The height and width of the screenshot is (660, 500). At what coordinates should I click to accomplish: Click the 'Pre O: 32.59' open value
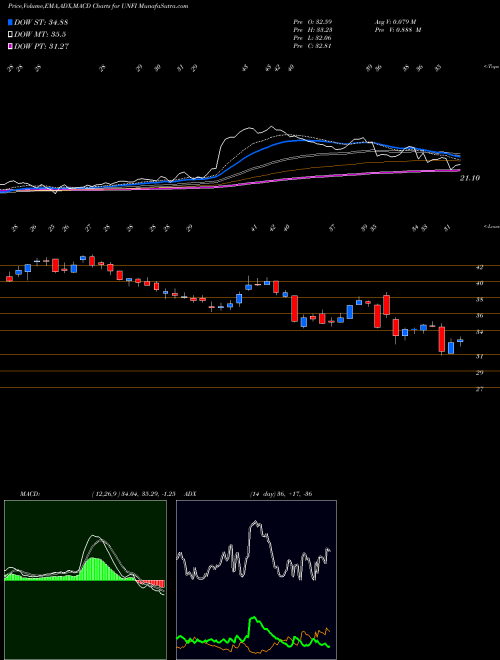(312, 21)
